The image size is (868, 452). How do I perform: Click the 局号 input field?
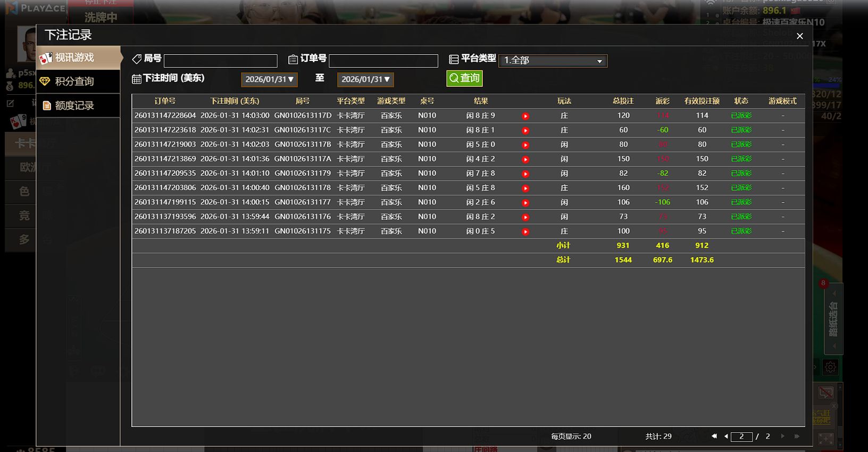221,61
